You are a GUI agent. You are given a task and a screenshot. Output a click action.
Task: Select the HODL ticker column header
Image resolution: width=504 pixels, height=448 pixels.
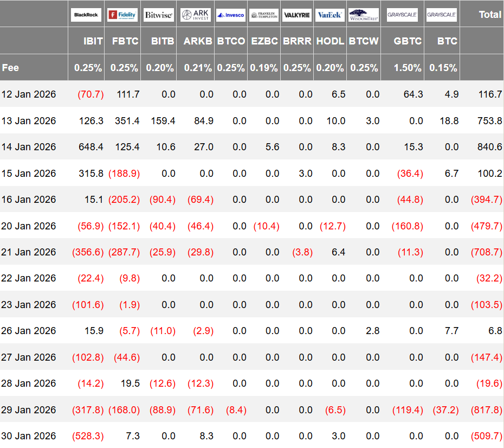pos(330,41)
